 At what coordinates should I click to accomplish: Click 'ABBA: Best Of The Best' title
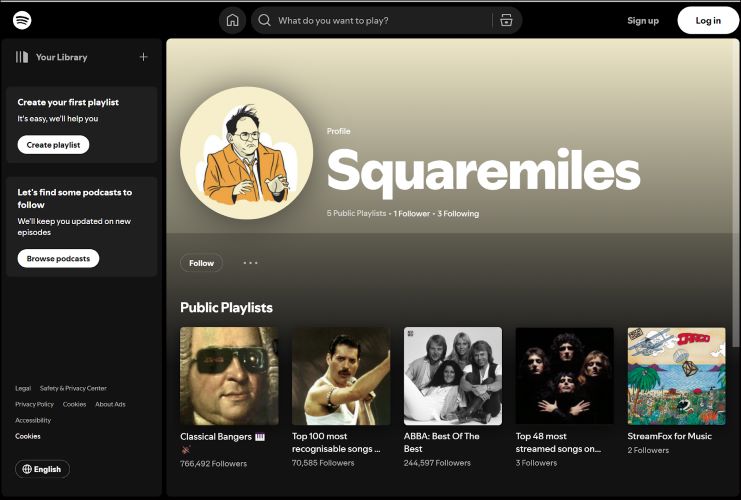click(x=441, y=442)
